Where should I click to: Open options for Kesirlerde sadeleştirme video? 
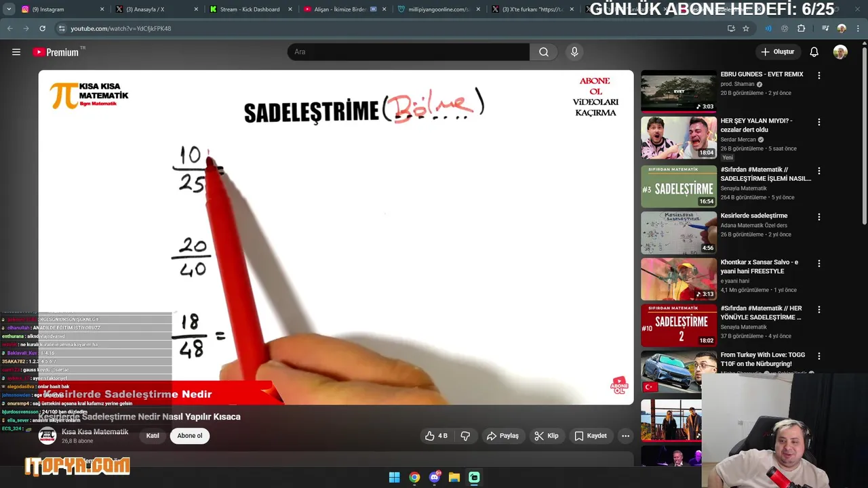[818, 217]
